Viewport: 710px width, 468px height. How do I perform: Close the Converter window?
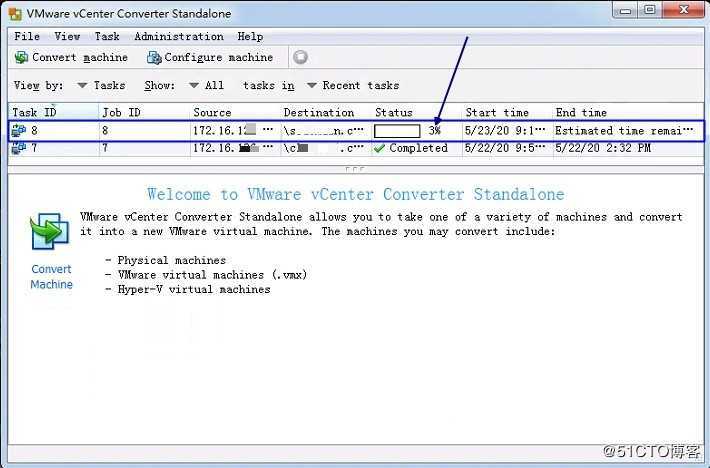pos(683,10)
